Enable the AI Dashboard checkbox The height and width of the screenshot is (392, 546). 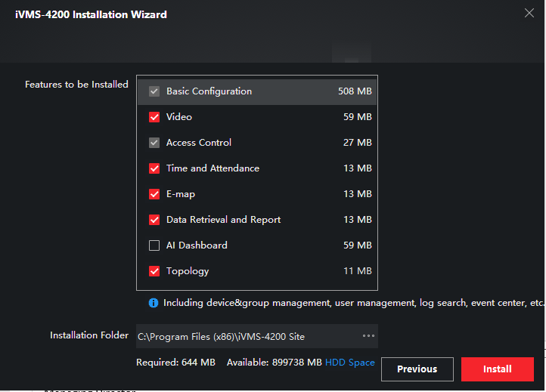(x=154, y=245)
